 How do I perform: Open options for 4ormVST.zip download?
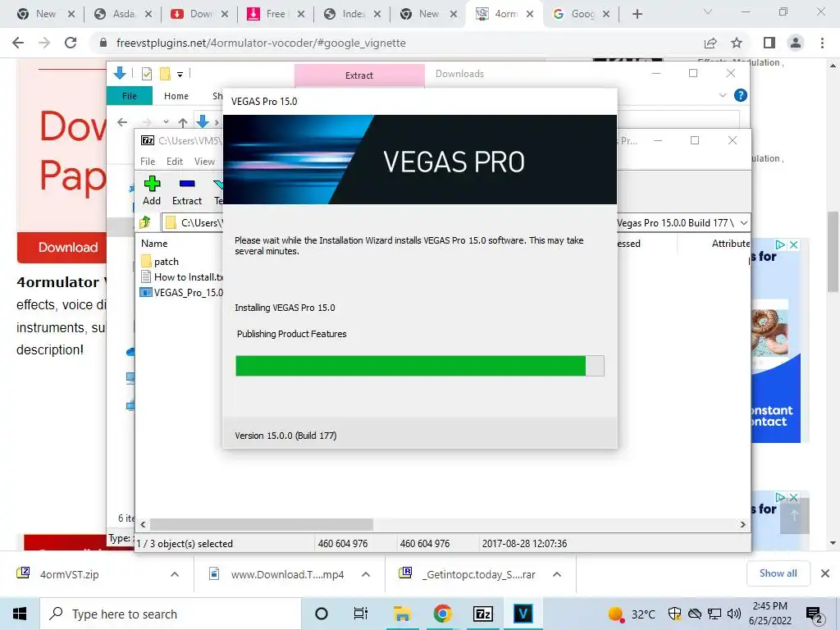(175, 574)
